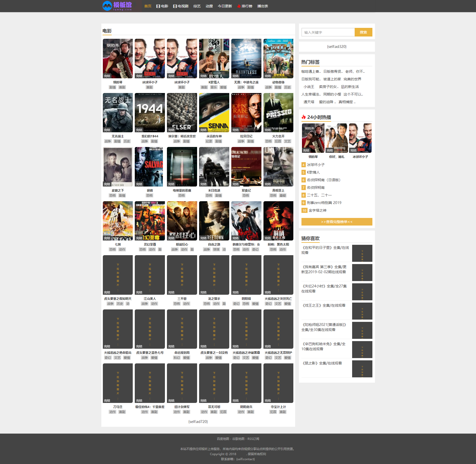Open the 综艺 variety menu item
The width and height of the screenshot is (476, 464).
(197, 6)
